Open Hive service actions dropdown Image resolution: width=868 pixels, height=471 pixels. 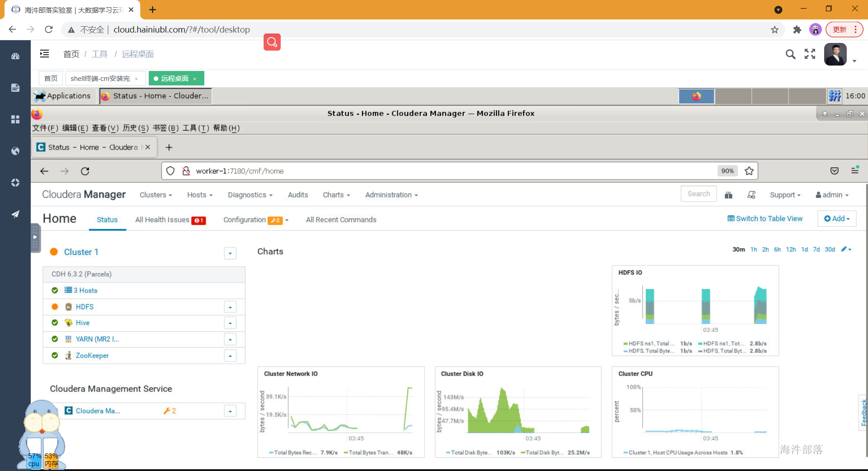click(230, 323)
